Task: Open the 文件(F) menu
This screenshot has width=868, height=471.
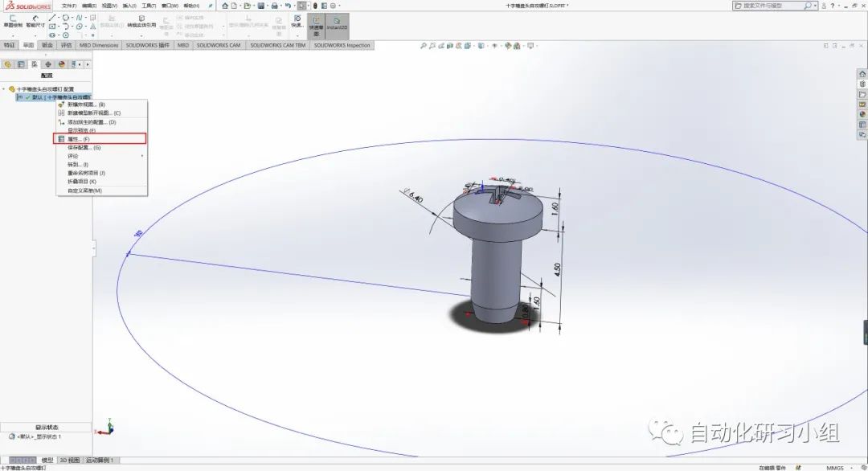Action: click(69, 6)
